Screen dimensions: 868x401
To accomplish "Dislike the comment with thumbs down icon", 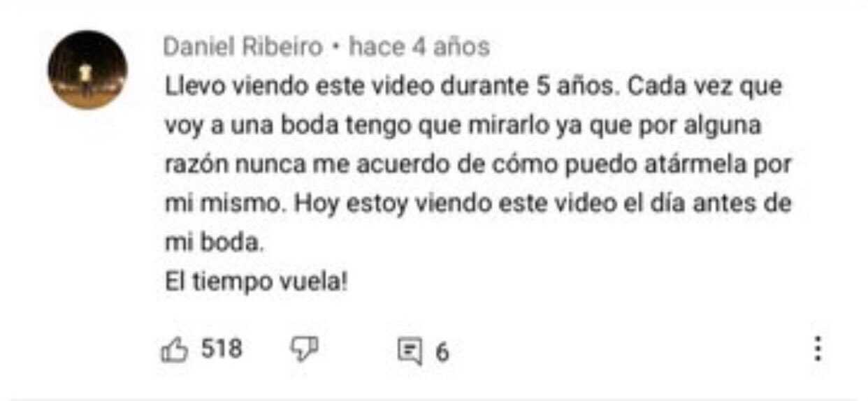I will pos(305,349).
